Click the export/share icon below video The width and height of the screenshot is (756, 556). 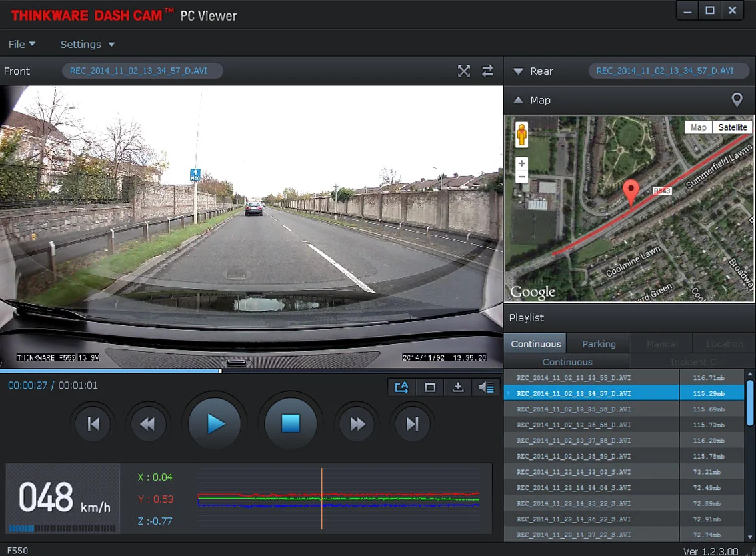[x=401, y=387]
